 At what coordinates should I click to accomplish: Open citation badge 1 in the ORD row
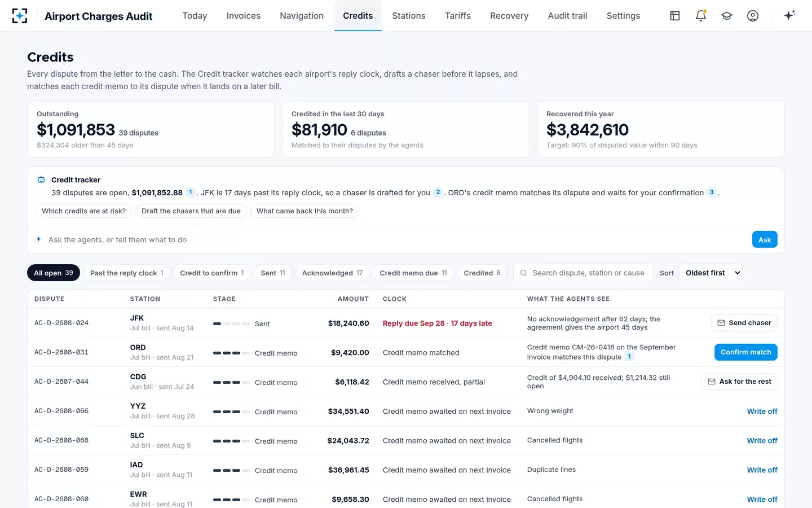click(630, 357)
